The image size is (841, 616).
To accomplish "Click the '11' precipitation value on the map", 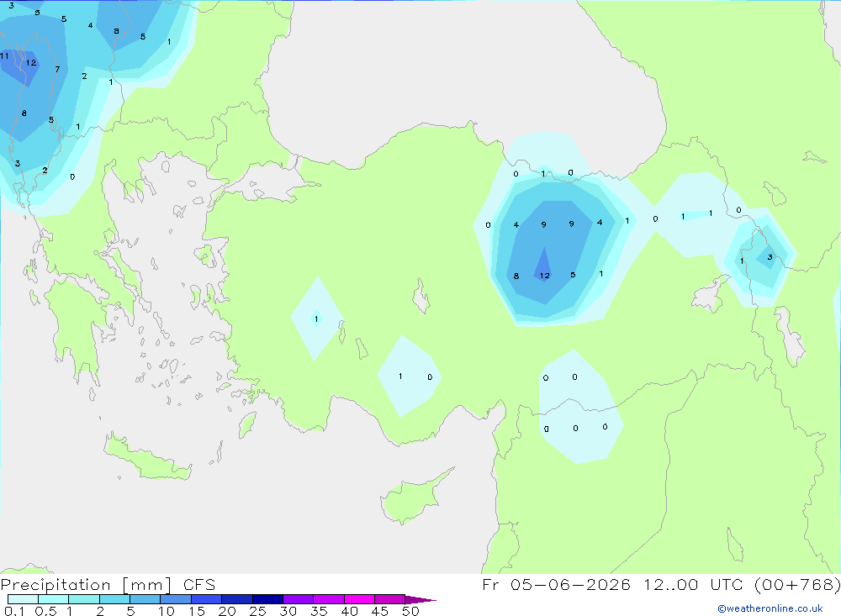I will 4,55.
